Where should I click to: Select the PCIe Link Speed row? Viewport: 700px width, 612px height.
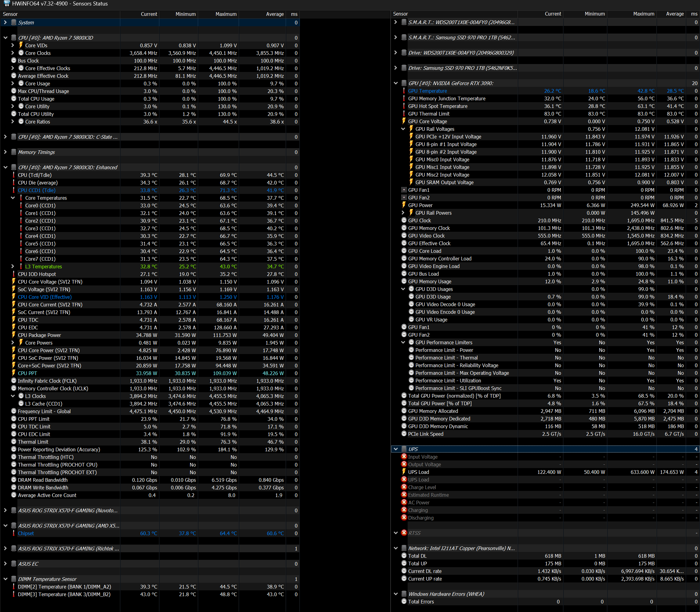click(x=546, y=434)
